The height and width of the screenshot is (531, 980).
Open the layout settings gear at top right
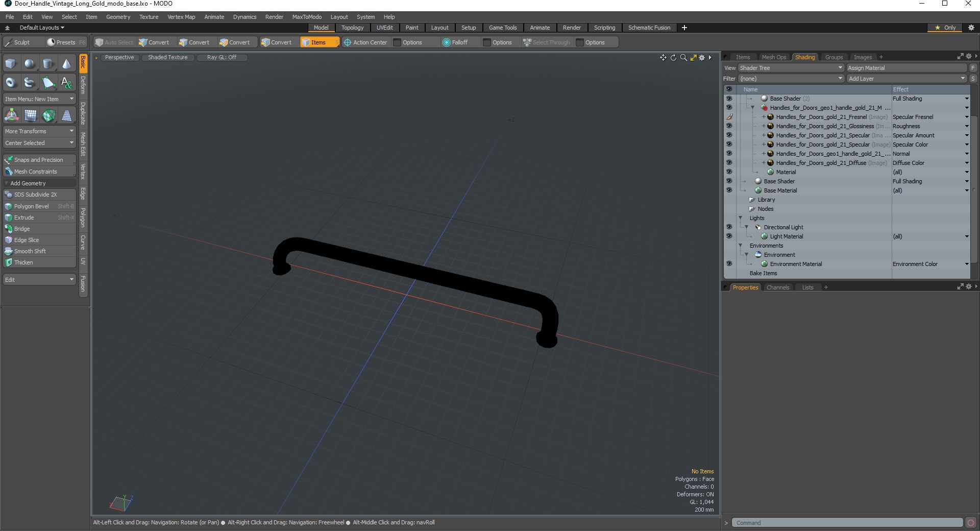pyautogui.click(x=971, y=28)
